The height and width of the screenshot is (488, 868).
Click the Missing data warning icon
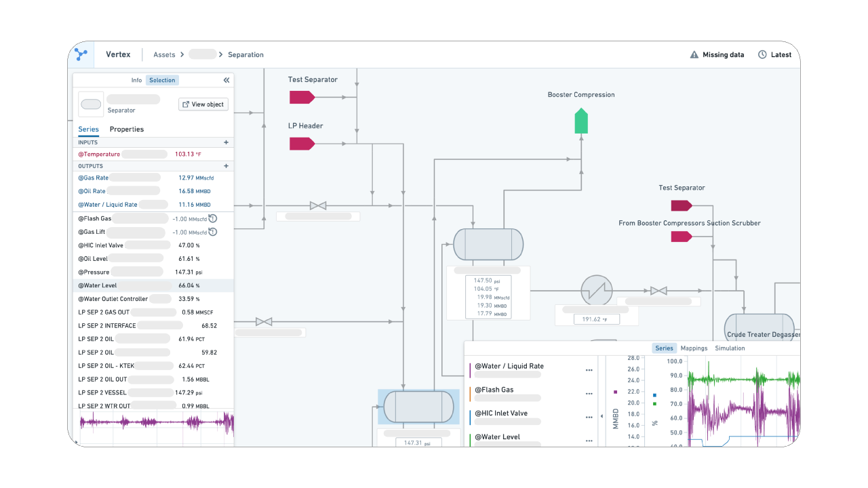pyautogui.click(x=694, y=55)
